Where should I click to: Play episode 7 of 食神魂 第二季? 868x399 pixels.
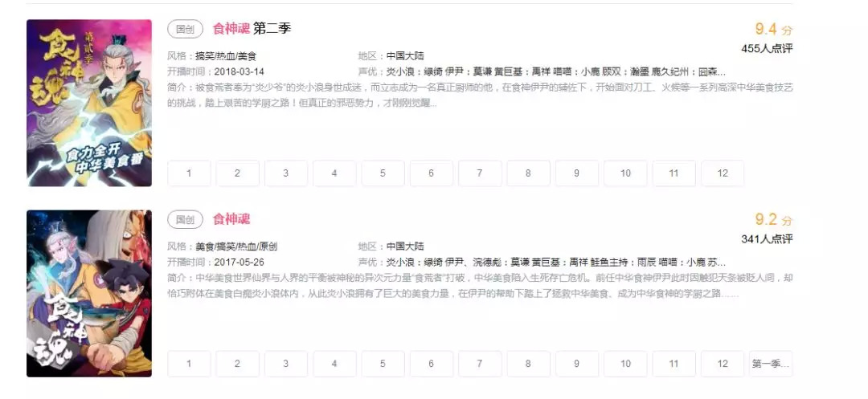click(480, 173)
